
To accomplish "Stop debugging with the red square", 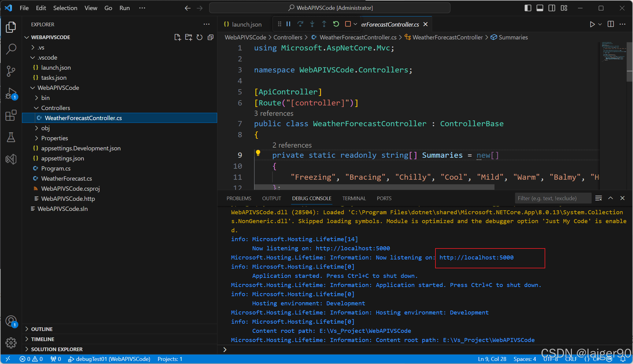I will tap(348, 24).
